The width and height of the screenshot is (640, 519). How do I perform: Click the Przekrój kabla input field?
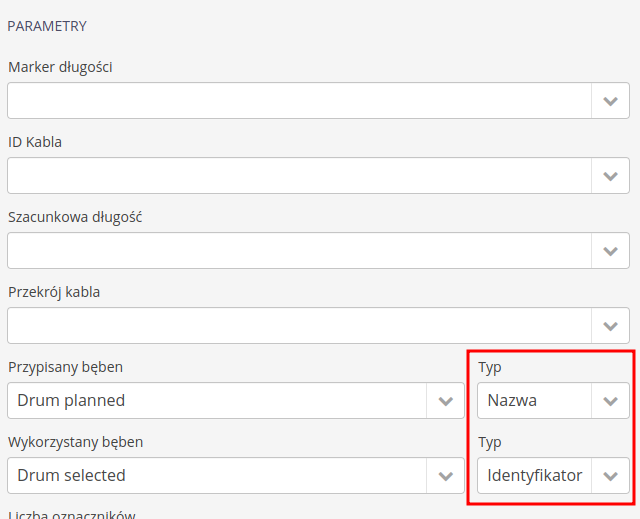point(299,326)
